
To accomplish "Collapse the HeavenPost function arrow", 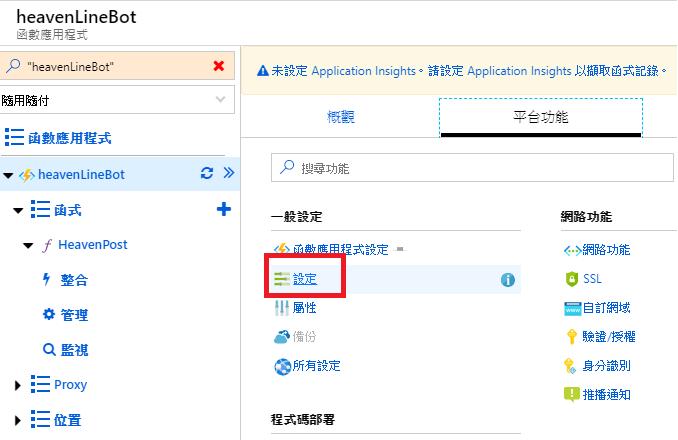I will pos(28,246).
